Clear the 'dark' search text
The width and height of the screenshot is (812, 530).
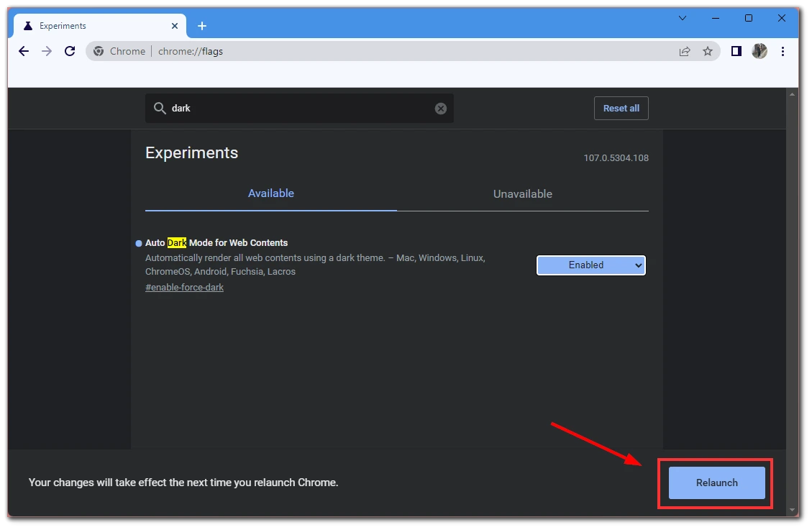coord(441,108)
